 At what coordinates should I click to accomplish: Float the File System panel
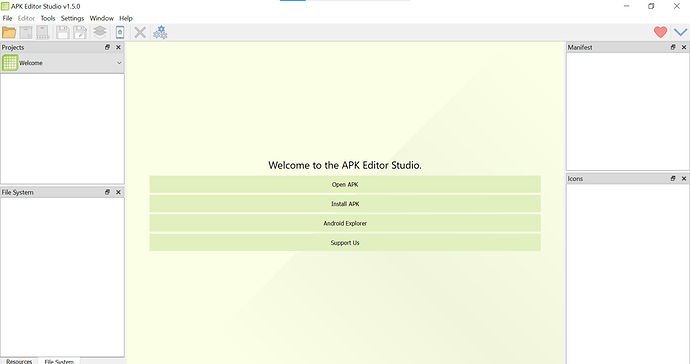107,192
